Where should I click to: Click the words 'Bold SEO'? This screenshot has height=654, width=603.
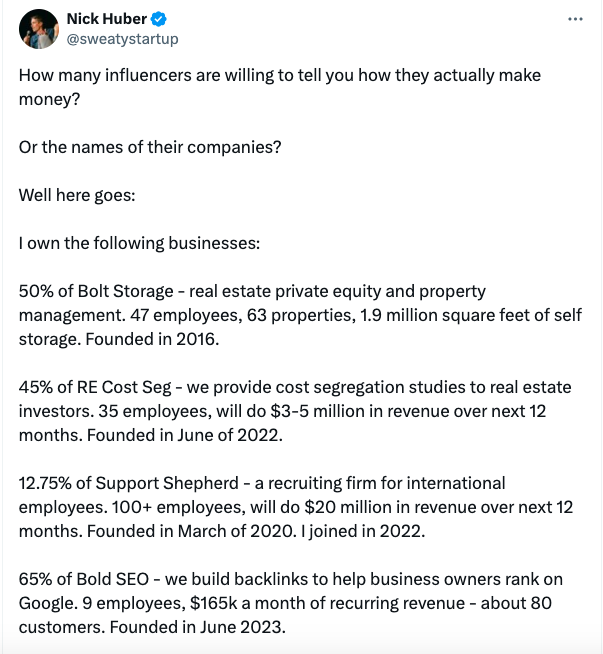click(x=113, y=579)
